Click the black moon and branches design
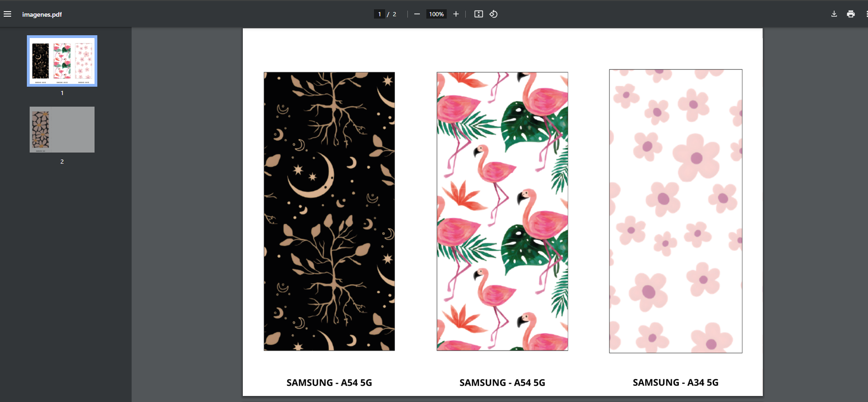 pyautogui.click(x=329, y=211)
